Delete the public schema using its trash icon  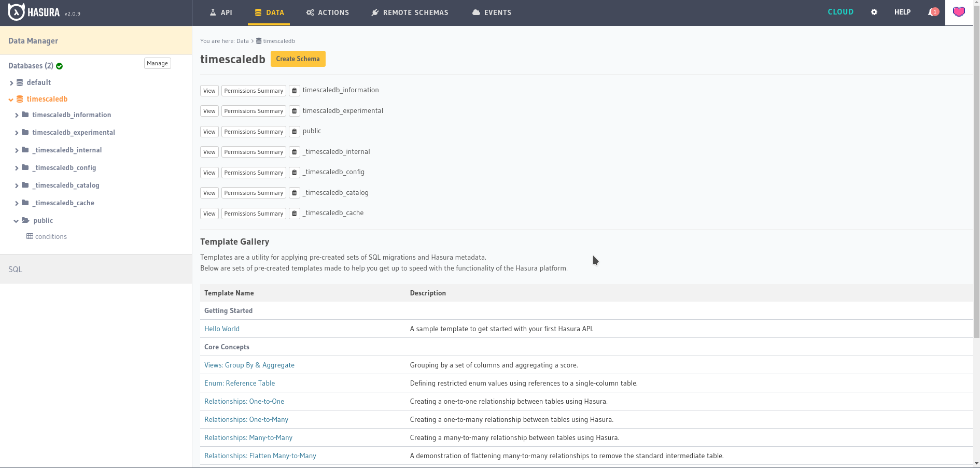(x=294, y=131)
